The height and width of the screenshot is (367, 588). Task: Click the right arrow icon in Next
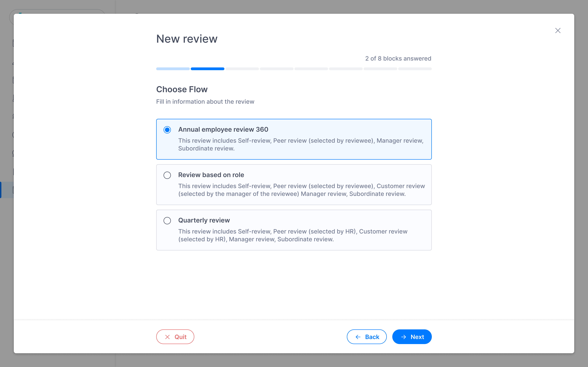click(404, 337)
